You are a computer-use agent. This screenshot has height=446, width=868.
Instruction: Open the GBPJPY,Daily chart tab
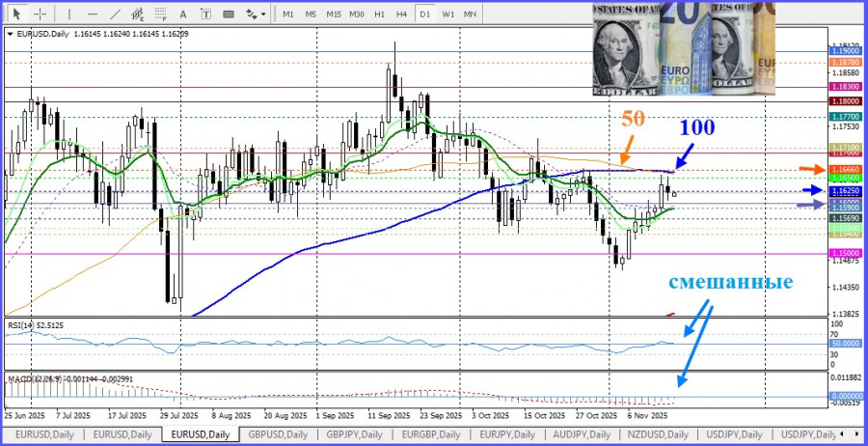click(355, 434)
